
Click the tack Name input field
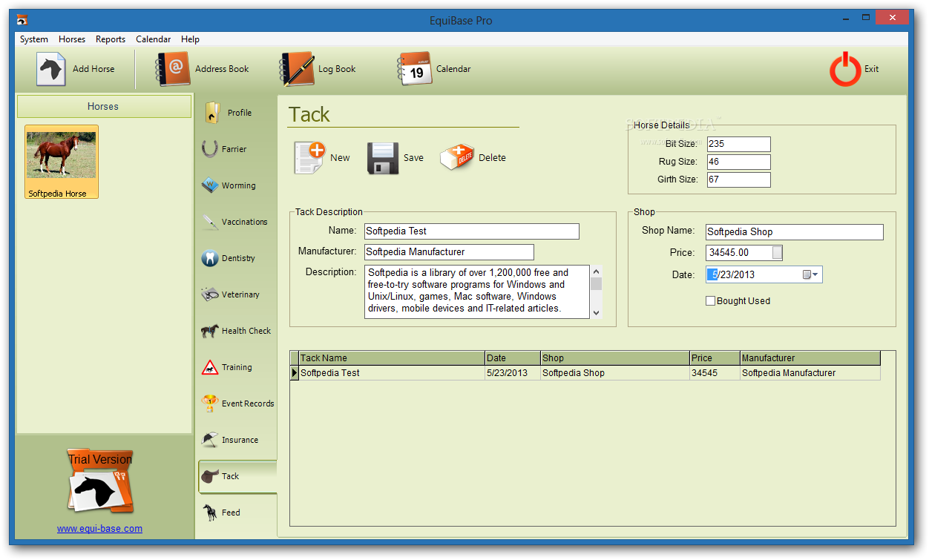tap(471, 231)
